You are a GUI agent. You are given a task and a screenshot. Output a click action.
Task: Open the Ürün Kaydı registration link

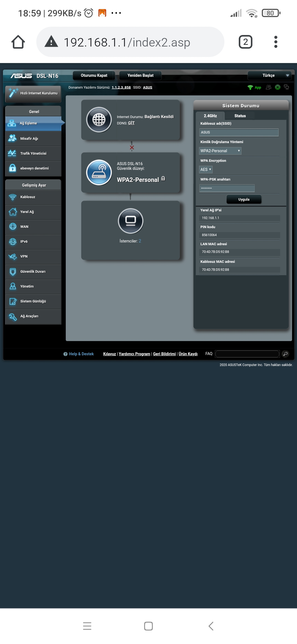[x=188, y=354]
